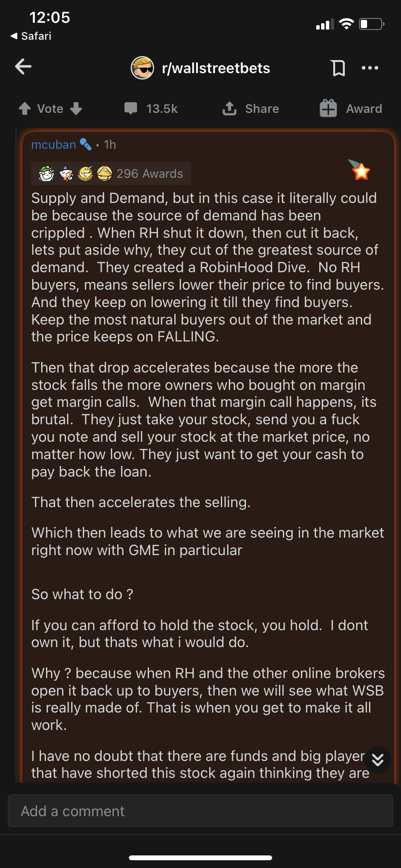The height and width of the screenshot is (868, 401).
Task: Bookmark this post with the save icon
Action: (339, 68)
